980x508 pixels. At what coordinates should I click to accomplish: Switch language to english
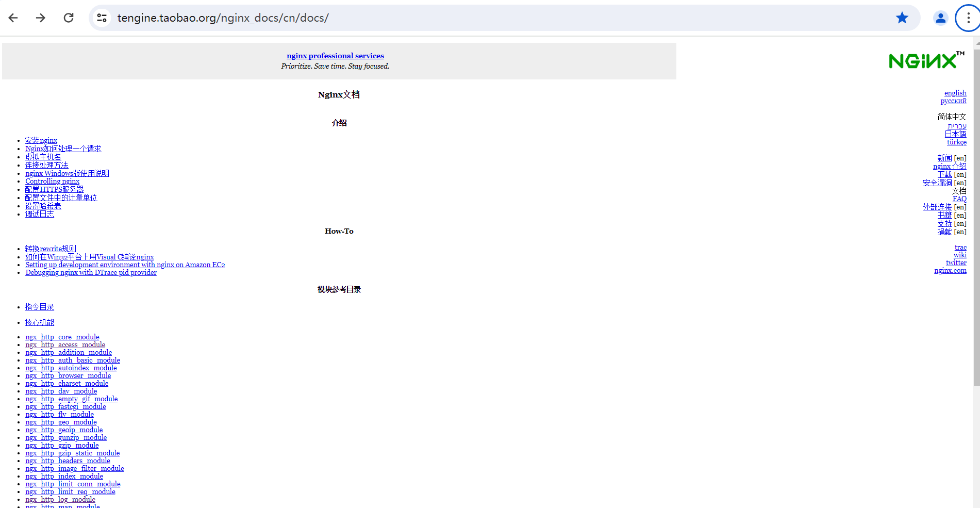955,93
